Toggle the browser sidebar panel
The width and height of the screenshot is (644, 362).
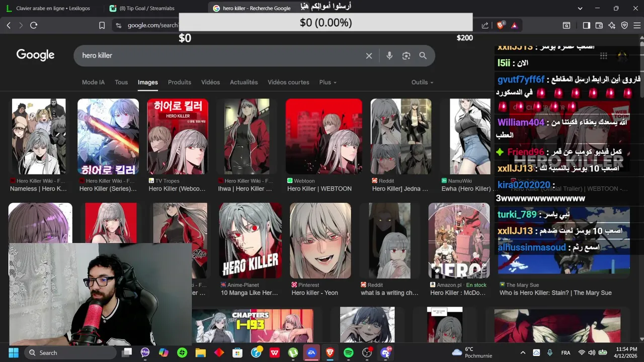[586, 25]
